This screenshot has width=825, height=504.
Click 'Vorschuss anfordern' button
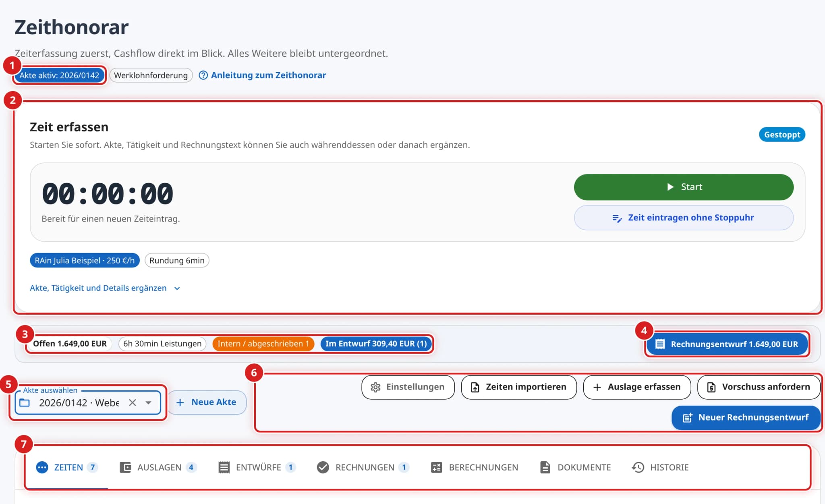(759, 387)
